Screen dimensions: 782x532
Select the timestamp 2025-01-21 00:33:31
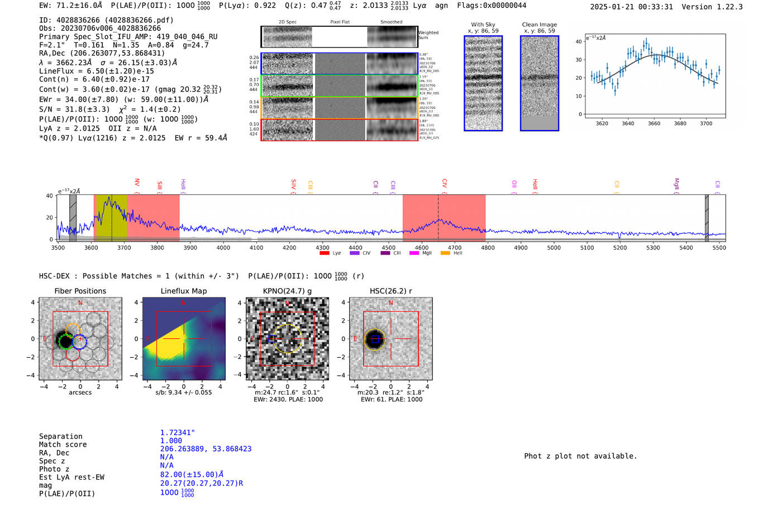(632, 7)
